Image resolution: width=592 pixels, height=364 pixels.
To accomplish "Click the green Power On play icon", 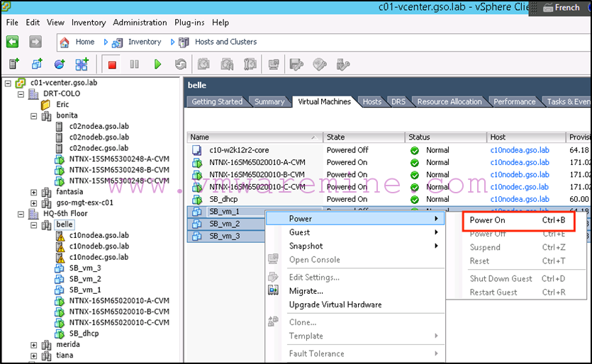I will 158,64.
